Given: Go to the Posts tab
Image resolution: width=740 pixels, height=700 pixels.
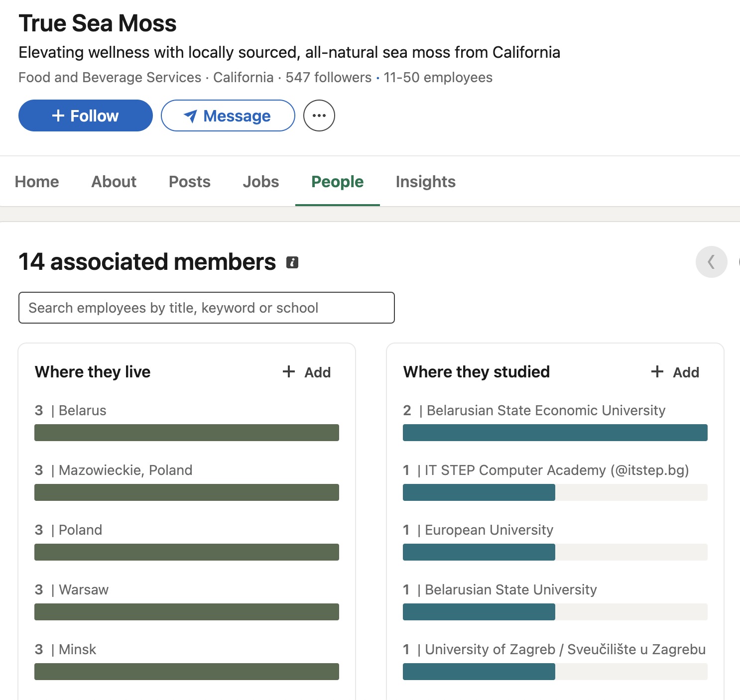Looking at the screenshot, I should (x=190, y=182).
